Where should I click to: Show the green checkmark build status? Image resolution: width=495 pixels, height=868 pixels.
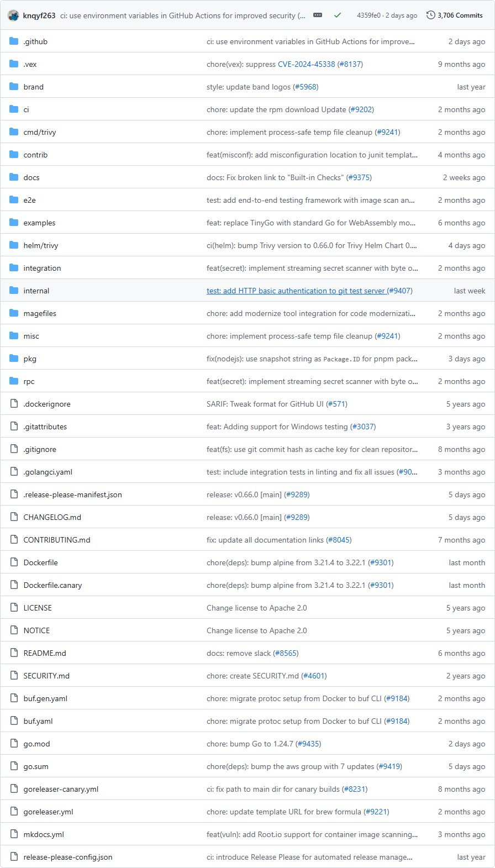(x=338, y=15)
